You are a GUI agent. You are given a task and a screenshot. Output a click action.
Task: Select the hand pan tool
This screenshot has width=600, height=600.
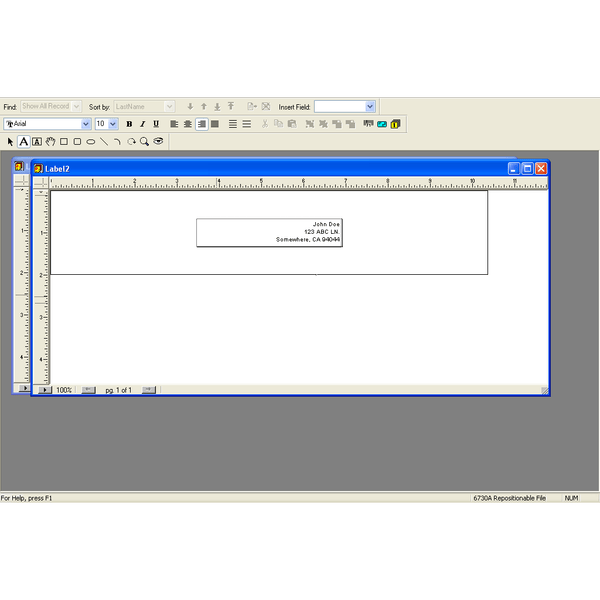coord(50,142)
